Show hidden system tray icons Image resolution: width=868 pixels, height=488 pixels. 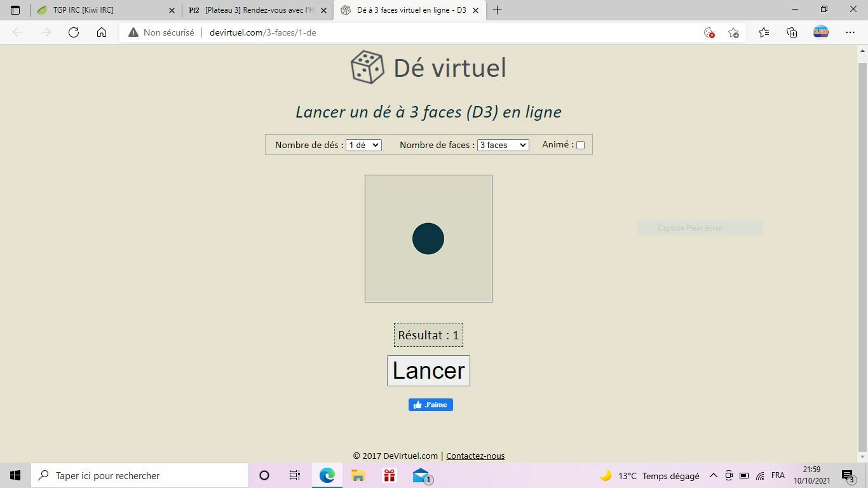pos(713,475)
